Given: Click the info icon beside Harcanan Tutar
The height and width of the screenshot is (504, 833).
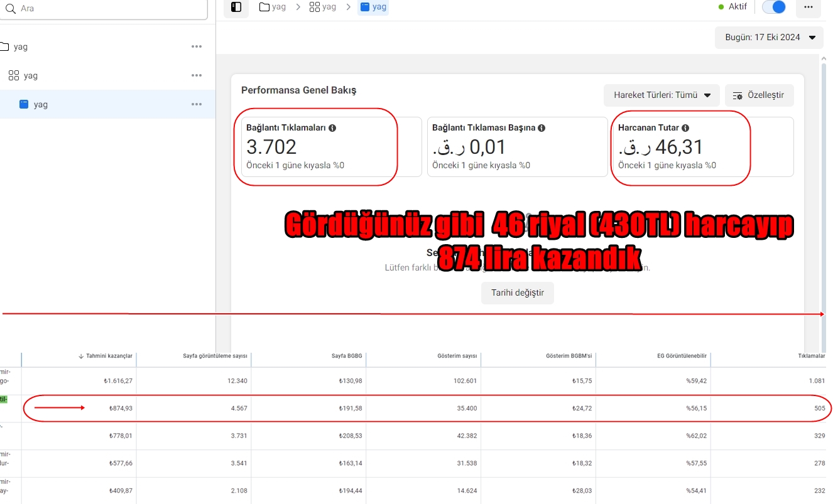Looking at the screenshot, I should coord(685,128).
